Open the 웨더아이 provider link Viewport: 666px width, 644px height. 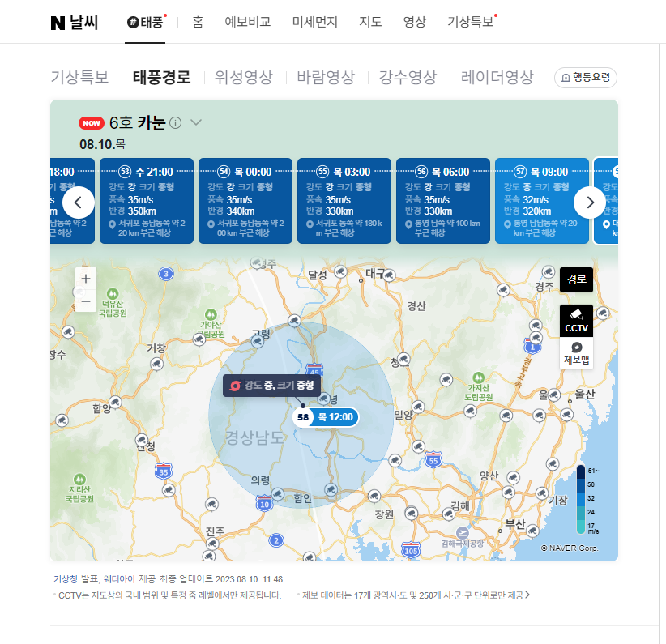click(119, 579)
